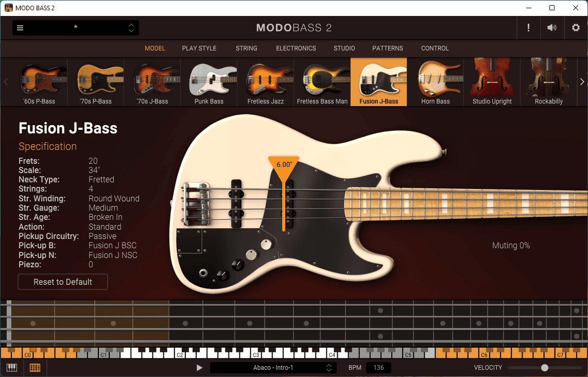The height and width of the screenshot is (377, 588).
Task: Pick the Punk Bass model
Action: [x=209, y=82]
